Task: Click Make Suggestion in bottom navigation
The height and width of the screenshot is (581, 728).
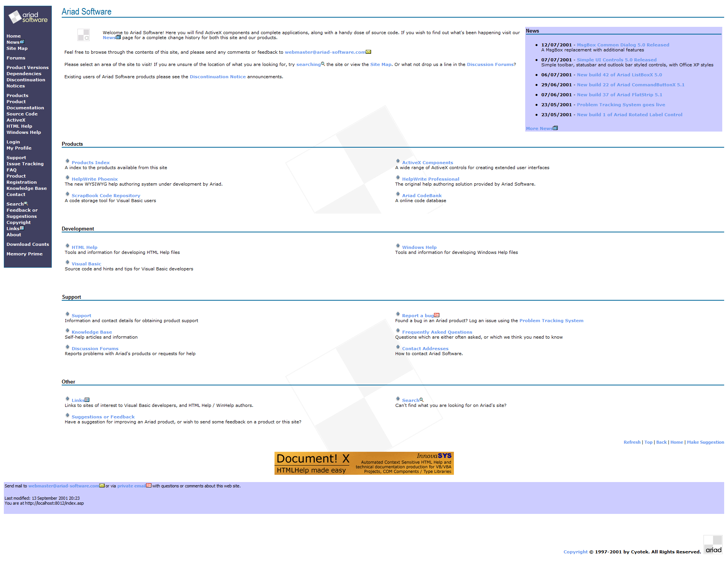Action: pos(705,442)
